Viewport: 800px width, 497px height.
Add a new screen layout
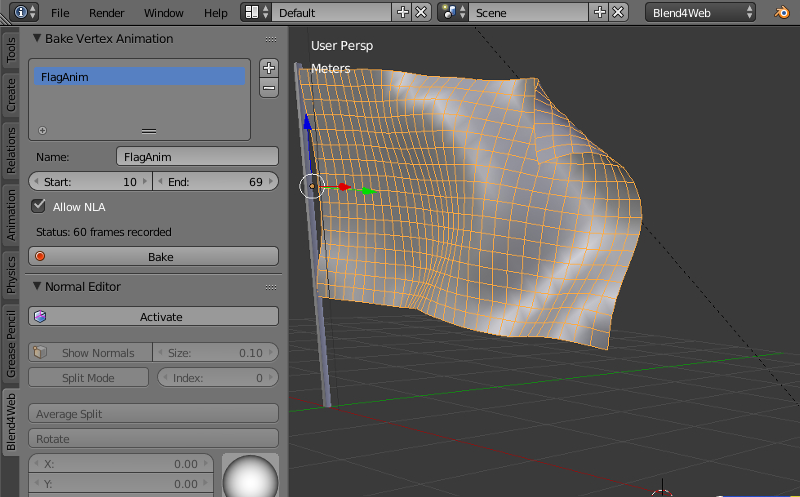(x=403, y=12)
